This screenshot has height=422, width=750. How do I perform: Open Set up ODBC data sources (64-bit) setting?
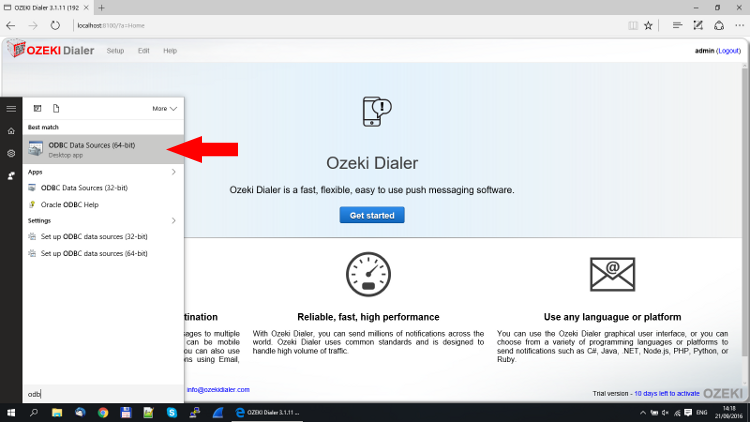tap(94, 253)
